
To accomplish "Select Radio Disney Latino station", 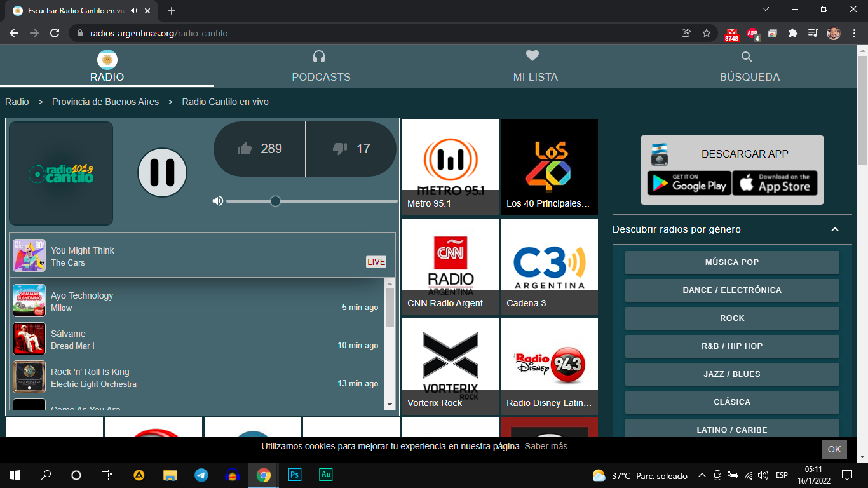I will 550,367.
